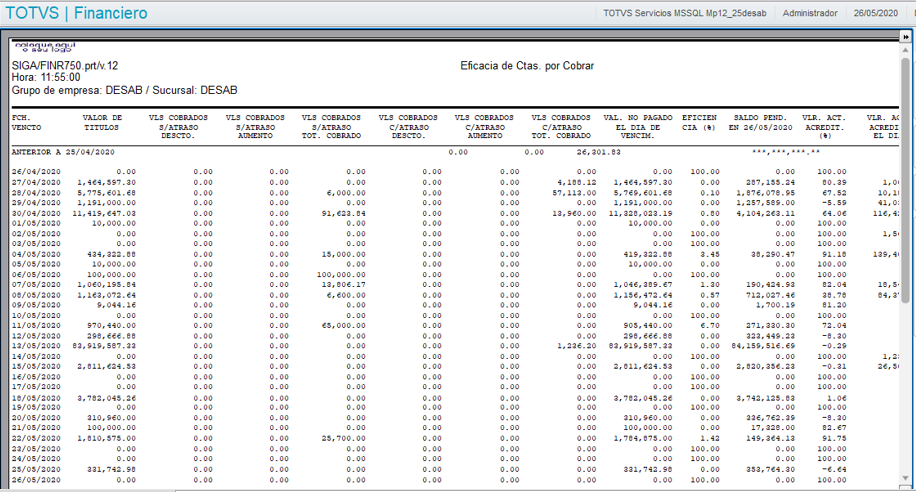Click the 07/05/2020 date cell
The width and height of the screenshot is (916, 492).
36,285
